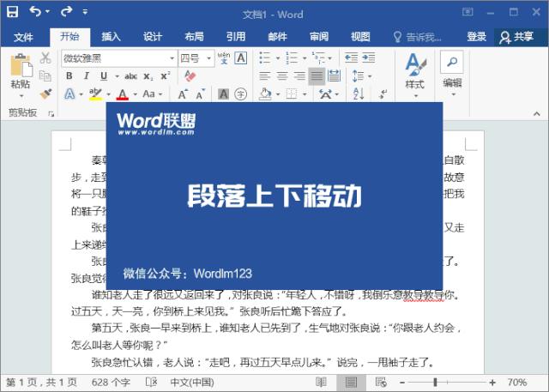This screenshot has width=549, height=392.
Task: Open the 样式 styles gallery
Action: click(x=415, y=75)
